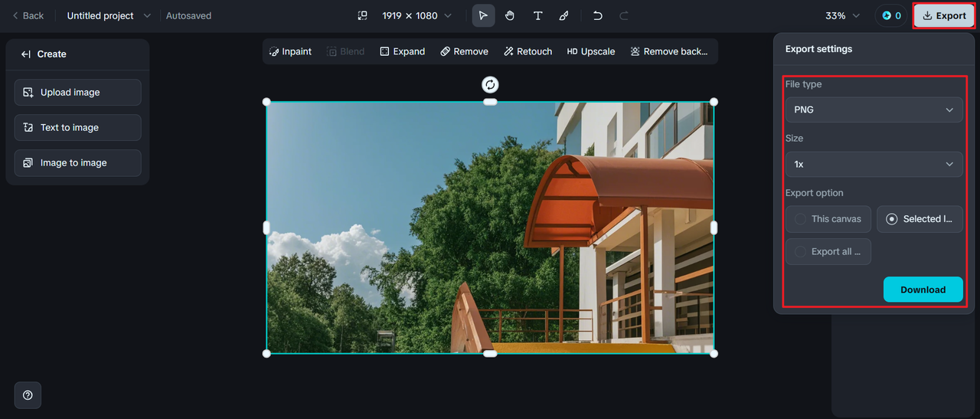The height and width of the screenshot is (419, 980).
Task: Select the Selected layer export option
Action: coord(920,219)
